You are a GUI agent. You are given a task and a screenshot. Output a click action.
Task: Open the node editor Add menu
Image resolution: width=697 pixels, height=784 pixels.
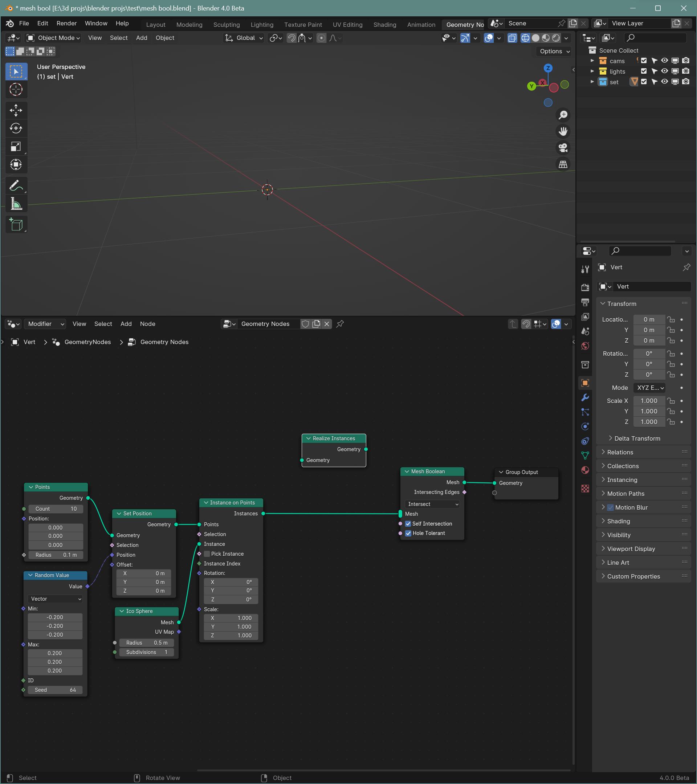[x=126, y=324]
